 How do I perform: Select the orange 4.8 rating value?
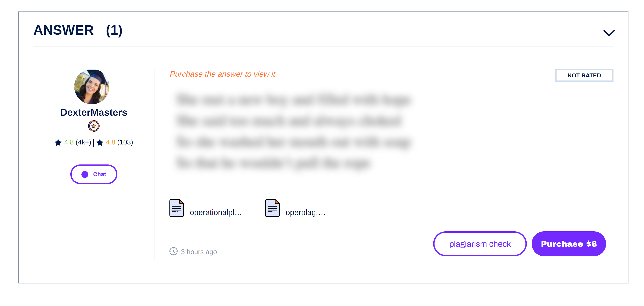click(x=110, y=142)
